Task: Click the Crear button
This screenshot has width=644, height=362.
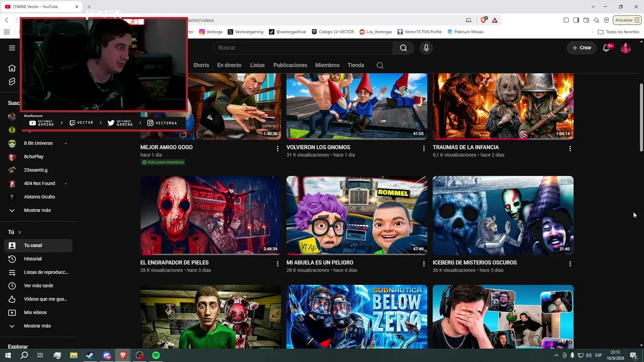Action: [582, 48]
